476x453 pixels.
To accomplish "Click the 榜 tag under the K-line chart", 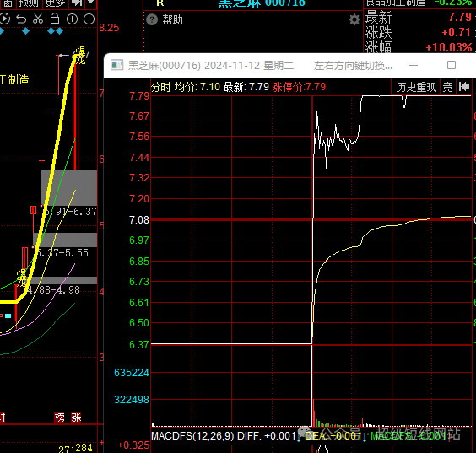I will [59, 418].
